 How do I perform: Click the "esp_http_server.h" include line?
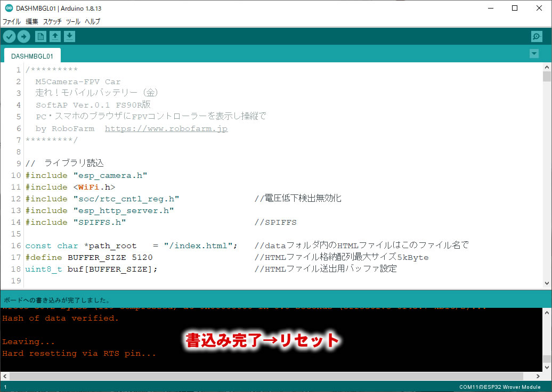click(x=100, y=210)
